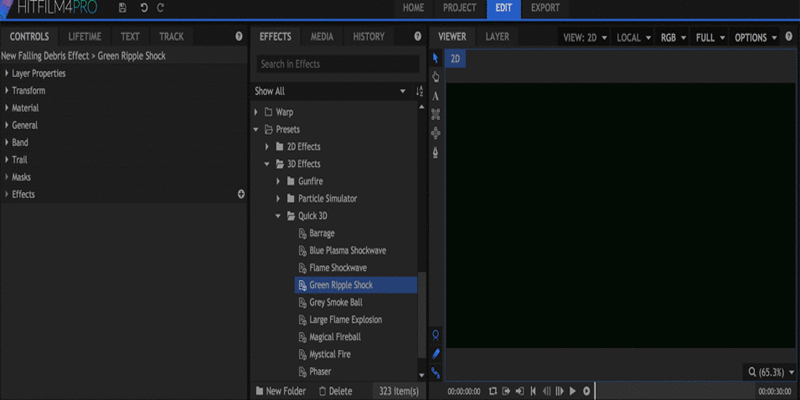Click the magnifier zoom icon in viewer
This screenshot has width=800, height=400.
pos(752,372)
